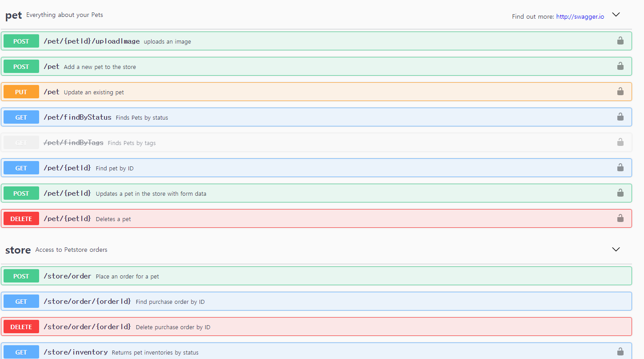644x359 pixels.
Task: Click GET badge for Find pet by ID
Action: pos(21,168)
